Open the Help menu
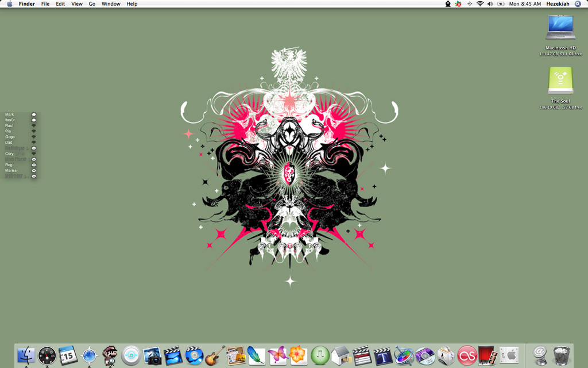Image resolution: width=588 pixels, height=368 pixels. pos(132,4)
